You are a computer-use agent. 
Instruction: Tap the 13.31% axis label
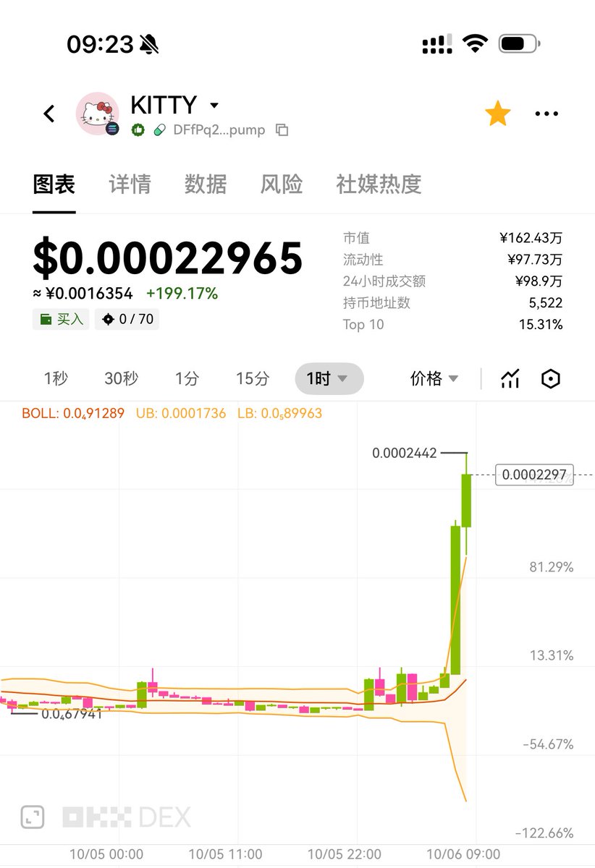click(552, 656)
